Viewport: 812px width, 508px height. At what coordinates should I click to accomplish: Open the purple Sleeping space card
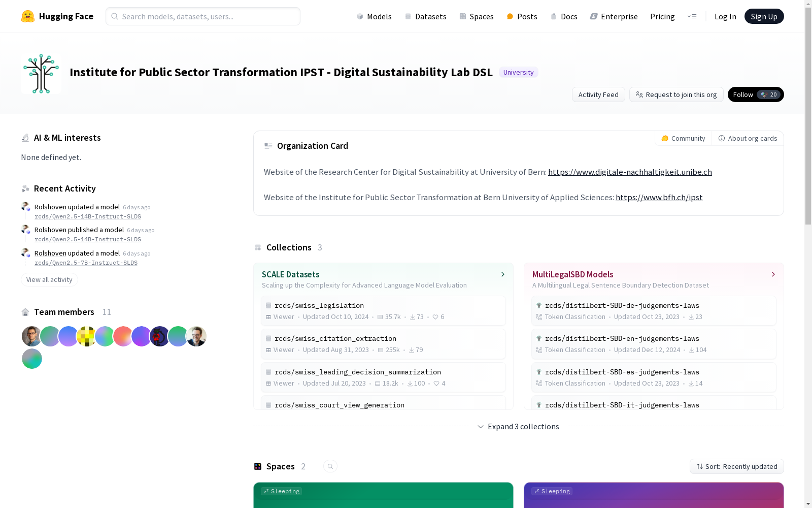tap(654, 495)
